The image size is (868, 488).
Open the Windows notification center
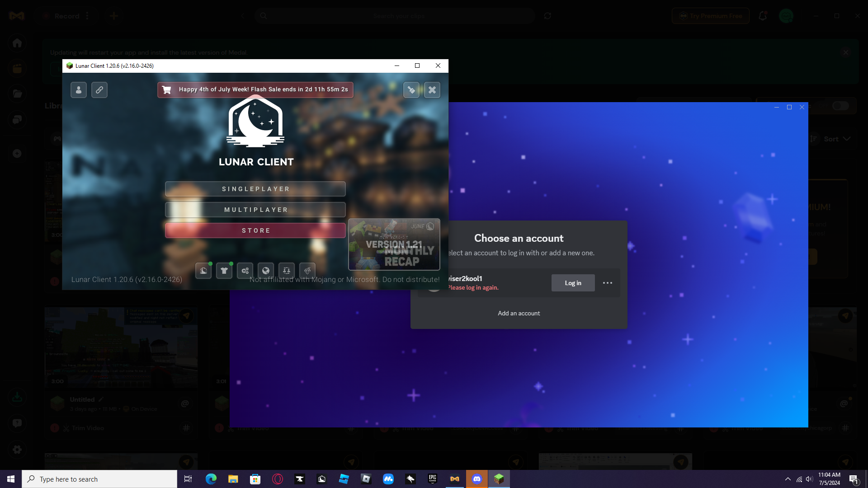[854, 479]
